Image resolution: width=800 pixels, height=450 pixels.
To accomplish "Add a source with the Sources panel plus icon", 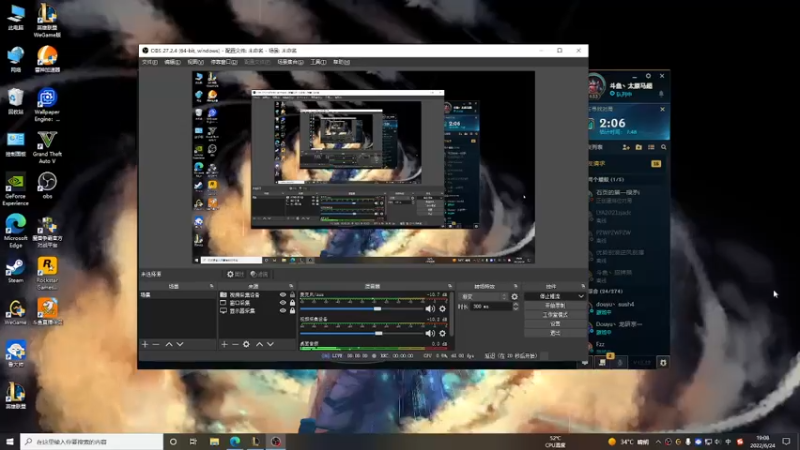I will point(224,344).
